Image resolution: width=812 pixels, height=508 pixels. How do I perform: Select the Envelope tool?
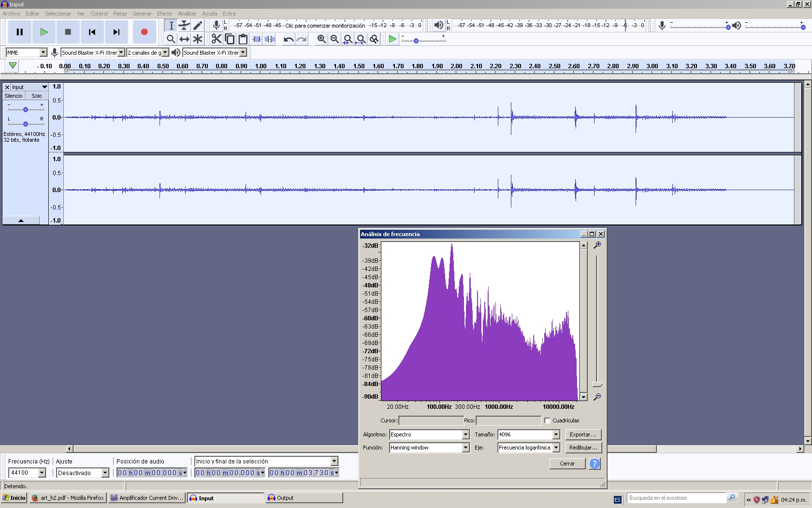pyautogui.click(x=184, y=26)
